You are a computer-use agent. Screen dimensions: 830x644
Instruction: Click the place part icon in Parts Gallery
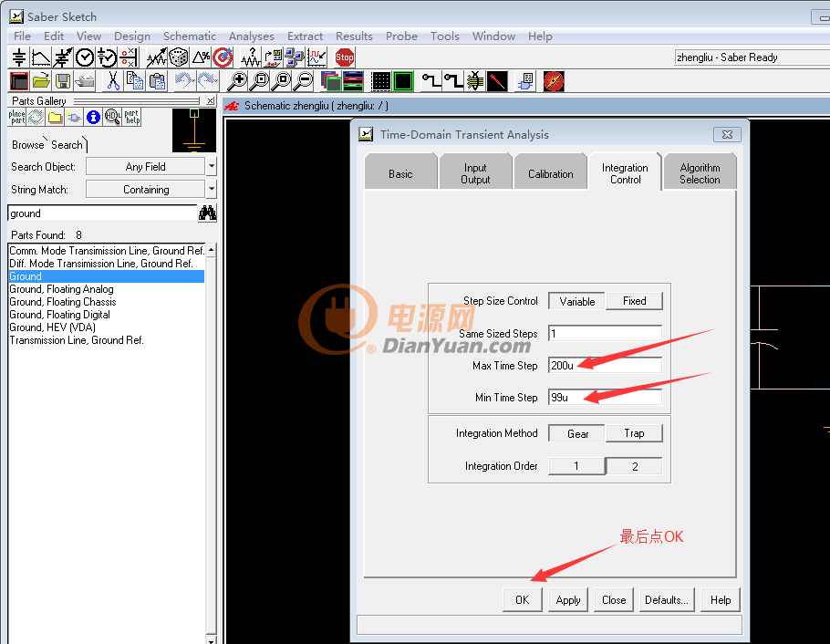click(17, 117)
